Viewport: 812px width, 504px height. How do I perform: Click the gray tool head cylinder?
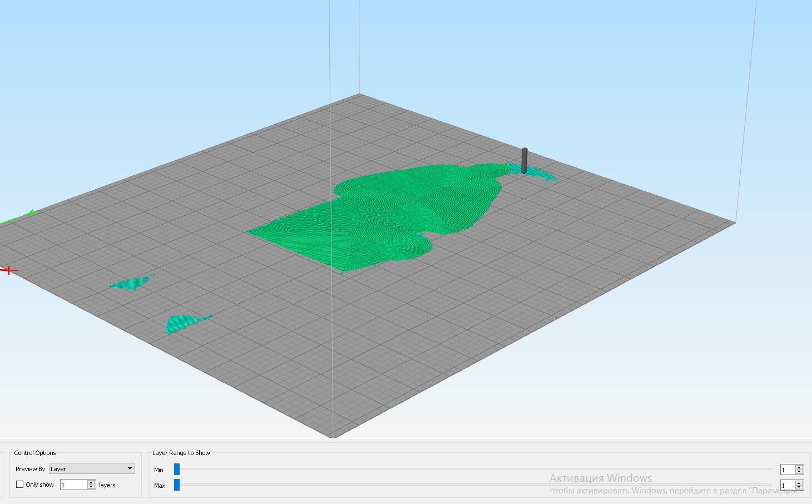pos(524,161)
